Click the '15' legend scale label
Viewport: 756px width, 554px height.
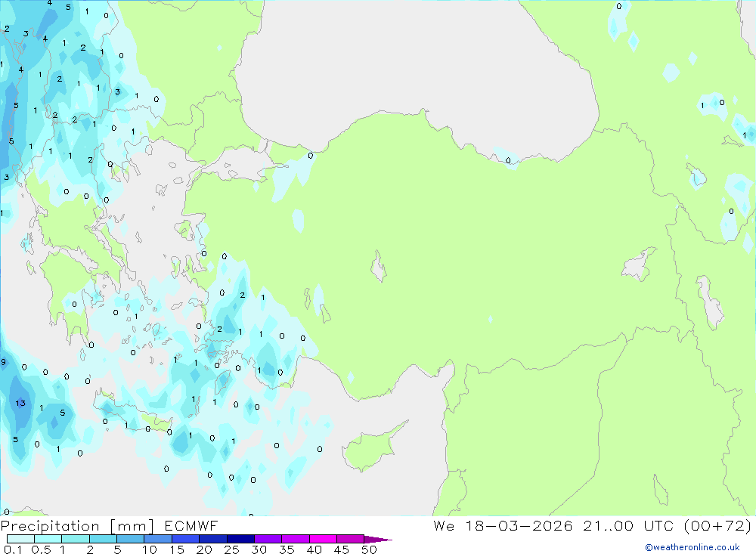click(177, 549)
